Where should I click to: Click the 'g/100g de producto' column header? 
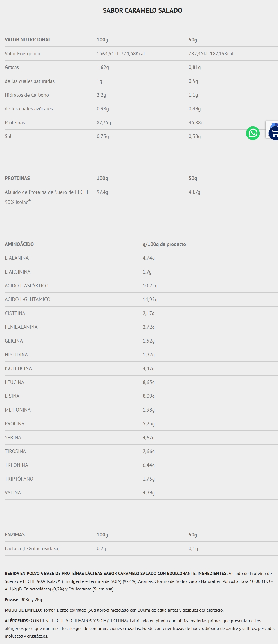pos(164,244)
